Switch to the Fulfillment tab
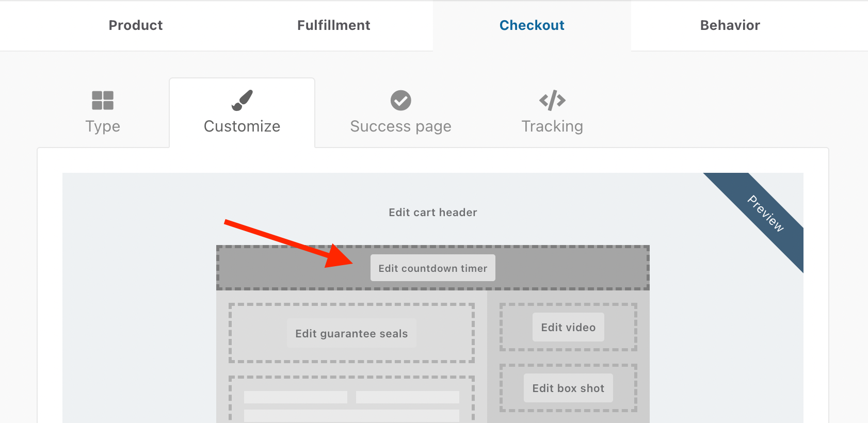The height and width of the screenshot is (423, 868). tap(333, 25)
